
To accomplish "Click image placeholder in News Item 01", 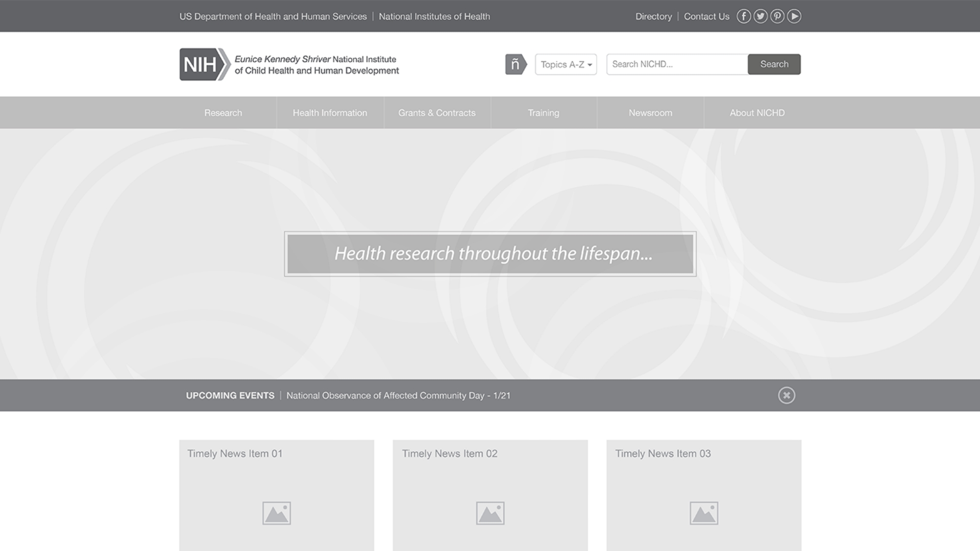I will coord(277,513).
